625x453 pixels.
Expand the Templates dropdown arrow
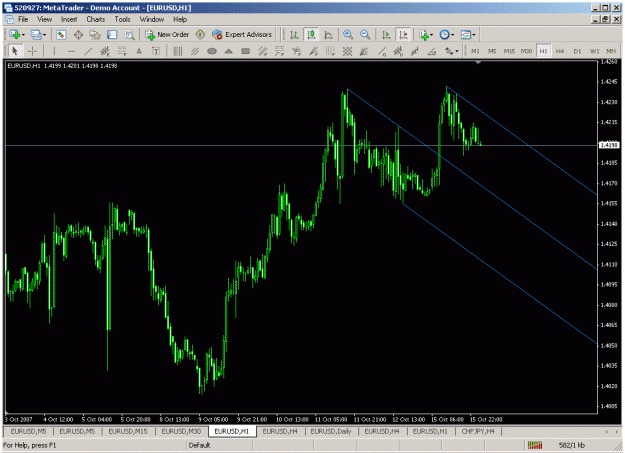tap(474, 35)
